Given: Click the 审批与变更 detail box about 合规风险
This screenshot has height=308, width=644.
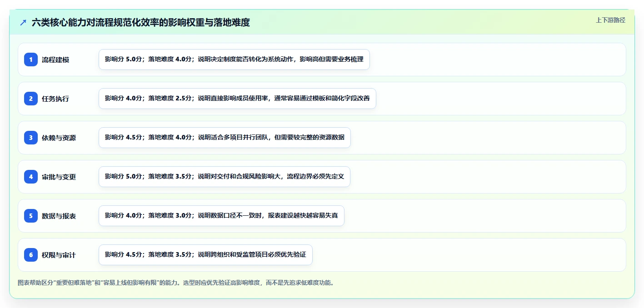Looking at the screenshot, I should pos(225,177).
